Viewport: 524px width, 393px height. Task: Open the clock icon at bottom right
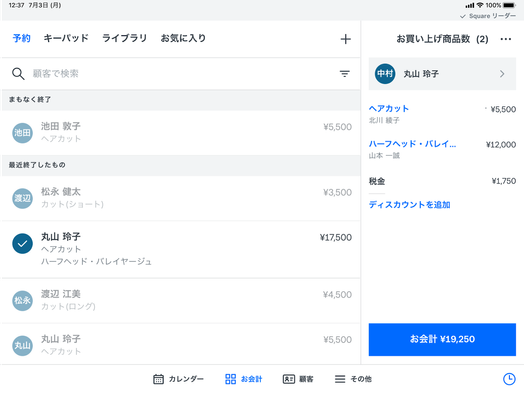(x=509, y=379)
